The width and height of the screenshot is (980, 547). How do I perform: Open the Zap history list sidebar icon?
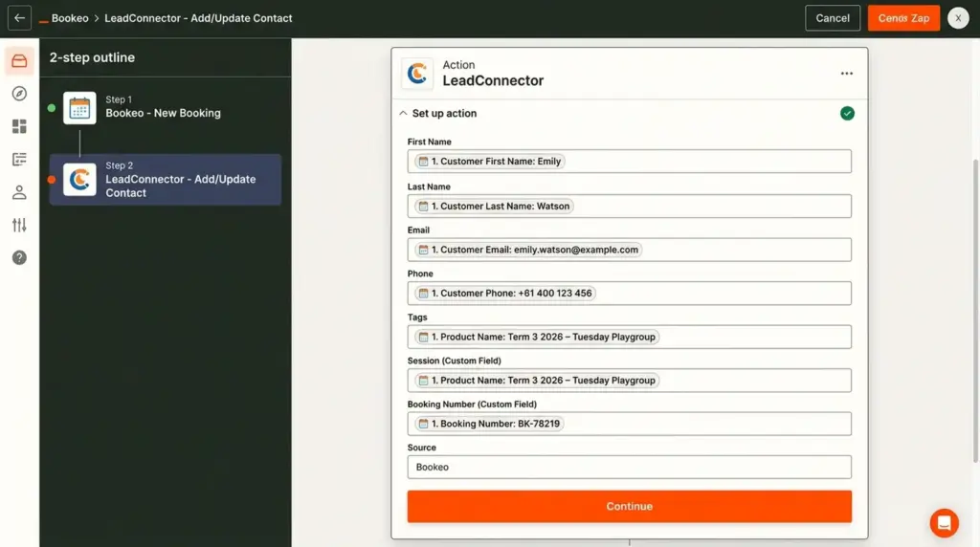point(19,160)
